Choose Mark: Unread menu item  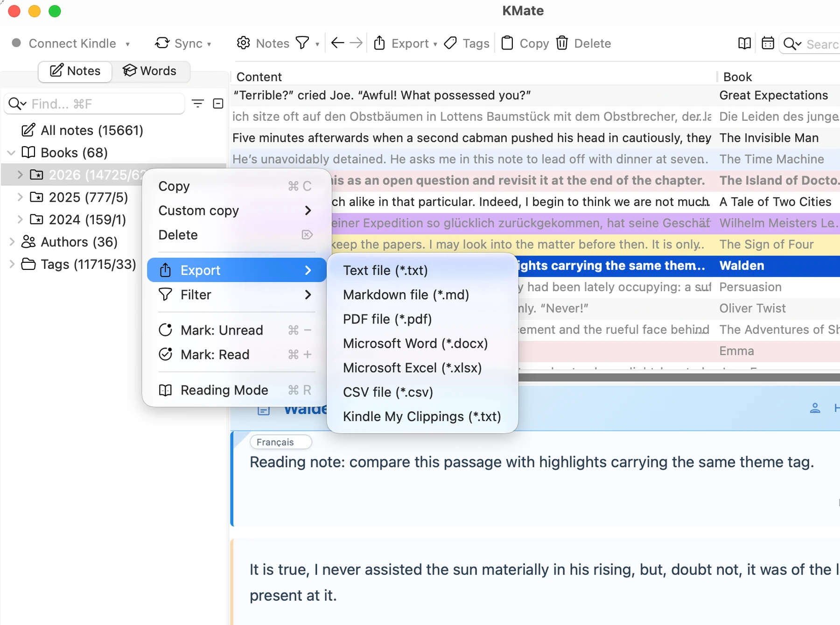236,330
